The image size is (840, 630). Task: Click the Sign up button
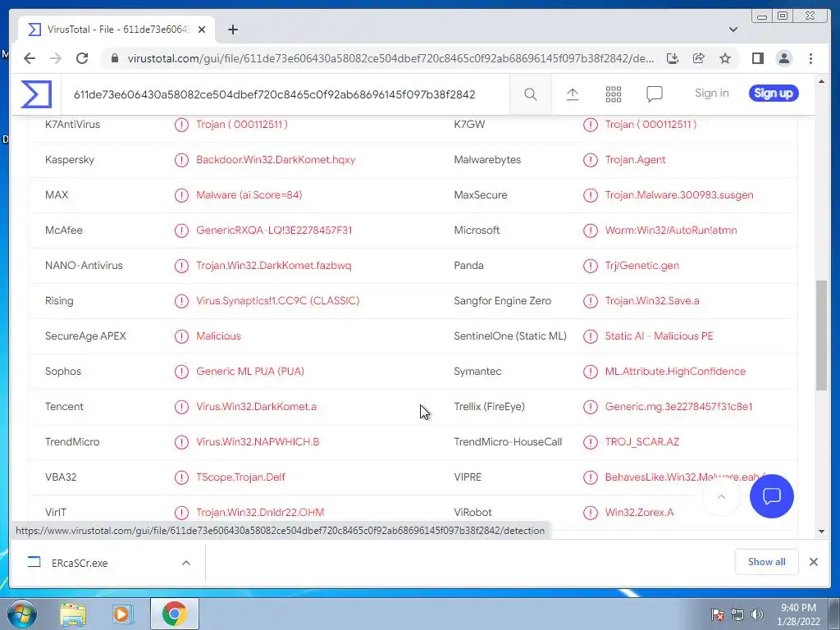[774, 94]
